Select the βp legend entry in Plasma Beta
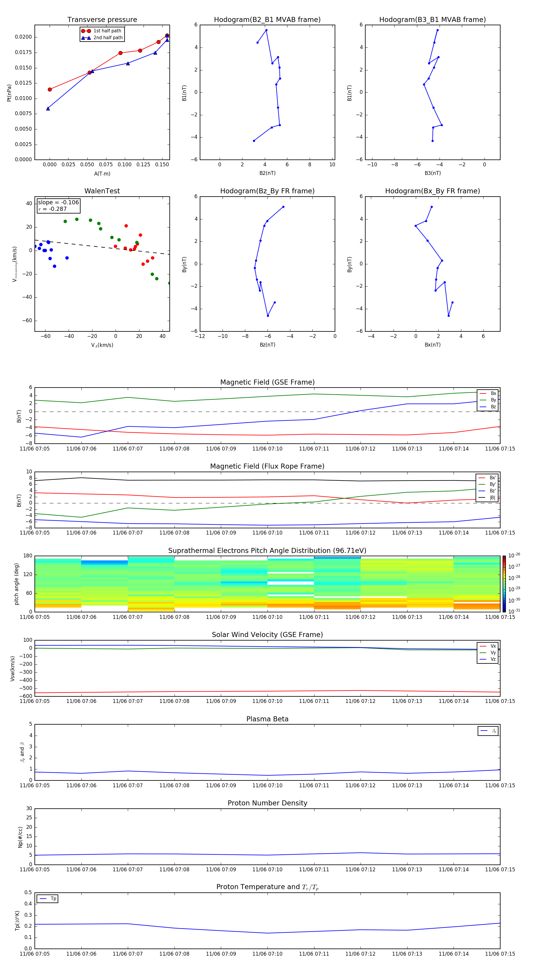The height and width of the screenshot is (980, 535). coord(488,731)
